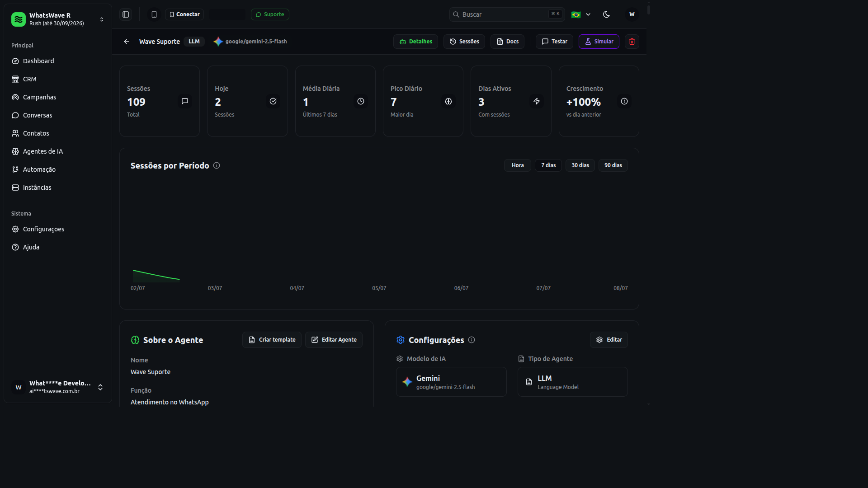Click the info icon next to Configurações heading
Image resolution: width=868 pixels, height=488 pixels.
tap(472, 340)
